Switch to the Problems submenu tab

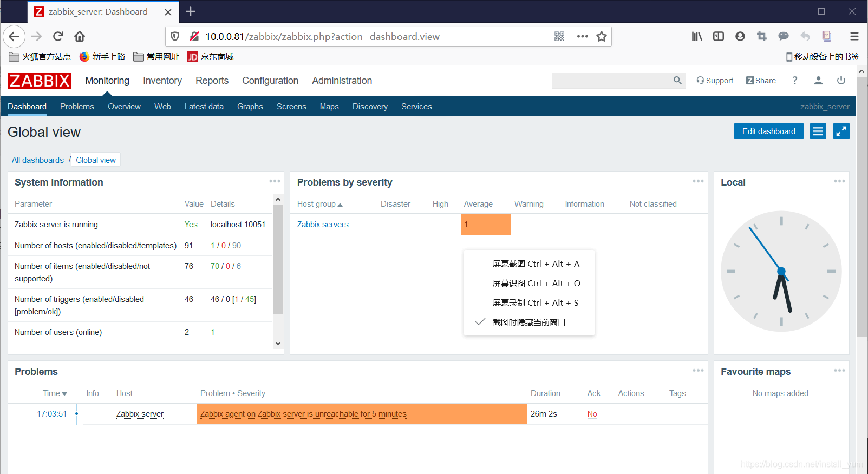point(77,107)
